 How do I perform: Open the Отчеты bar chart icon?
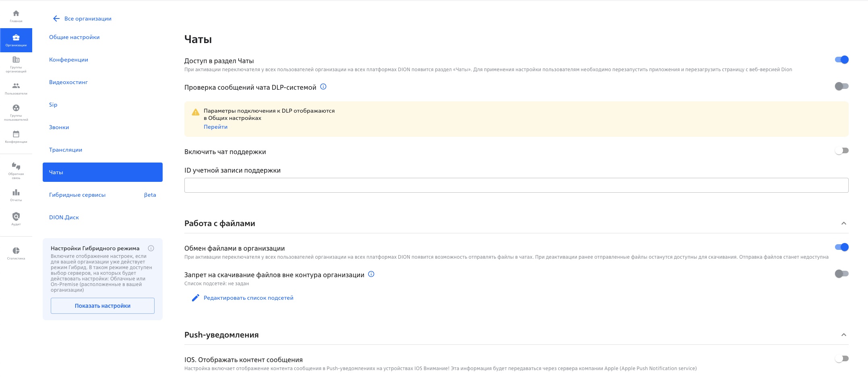[x=16, y=192]
